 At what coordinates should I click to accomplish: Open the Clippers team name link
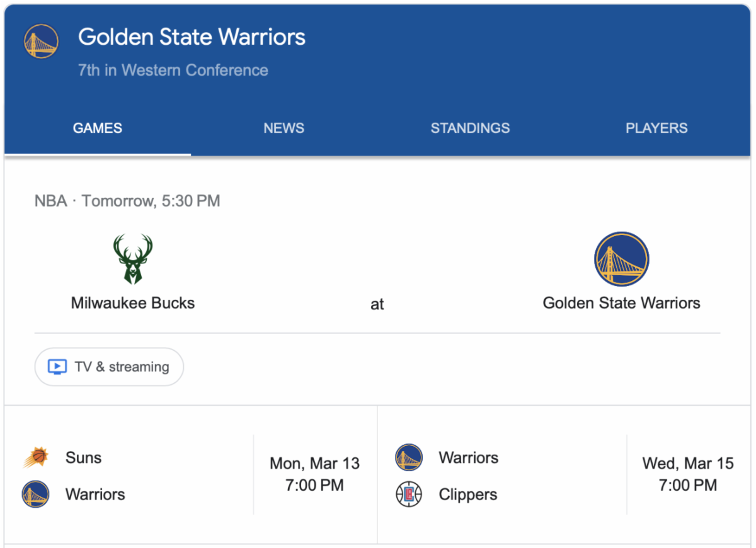(468, 494)
